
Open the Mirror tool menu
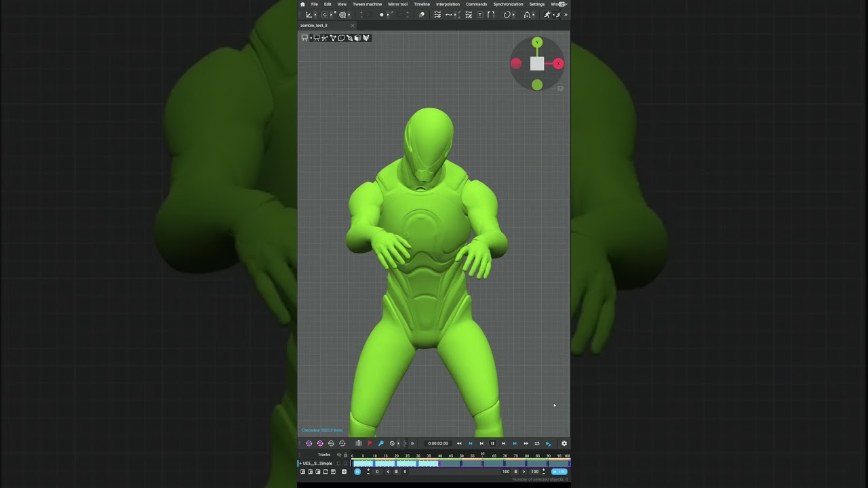click(398, 4)
